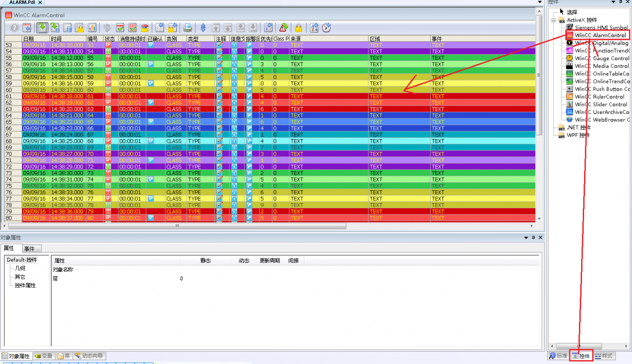Open the 变量 bottom tab
632x364 pixels.
click(43, 356)
